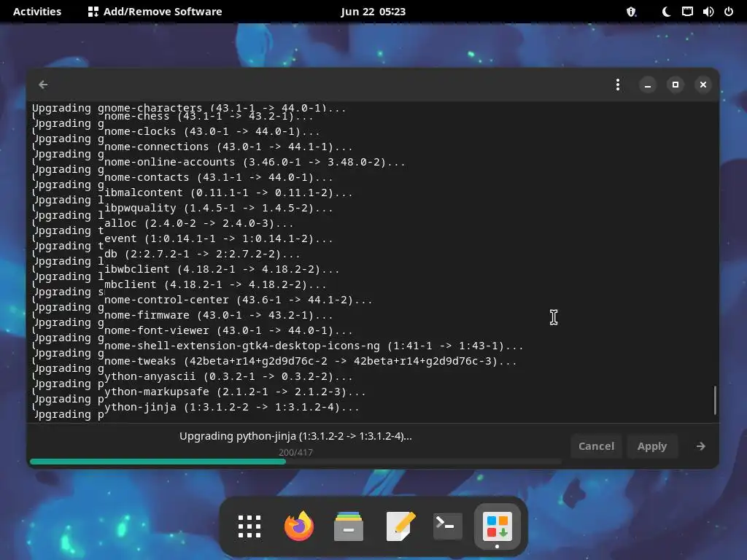Click the 'nome-contacts' output line
747x560 pixels.
[218, 178]
